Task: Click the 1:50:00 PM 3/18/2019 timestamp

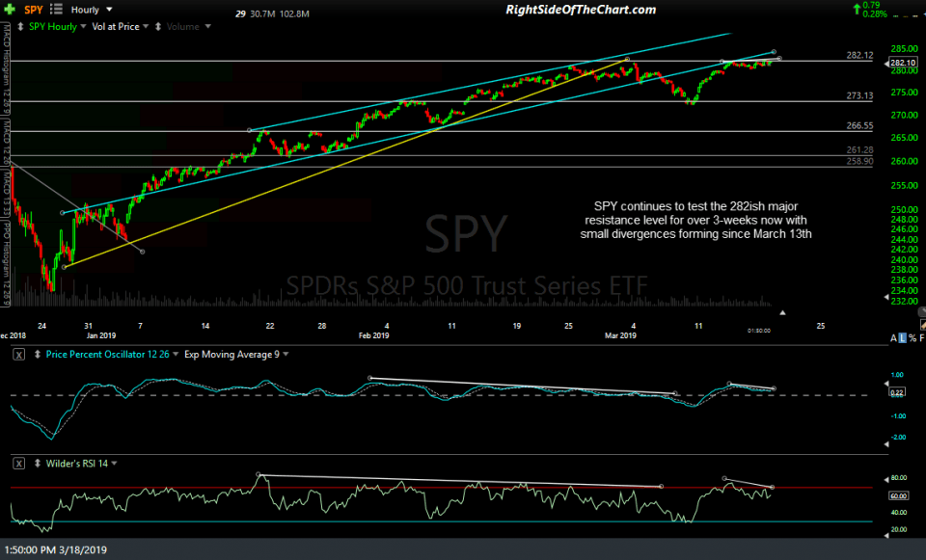Action: [56, 550]
